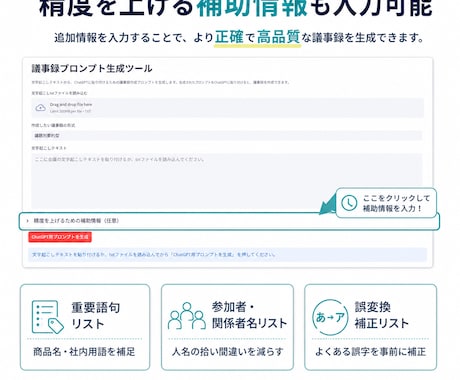Click the あ→ア conversion icon

(330, 317)
